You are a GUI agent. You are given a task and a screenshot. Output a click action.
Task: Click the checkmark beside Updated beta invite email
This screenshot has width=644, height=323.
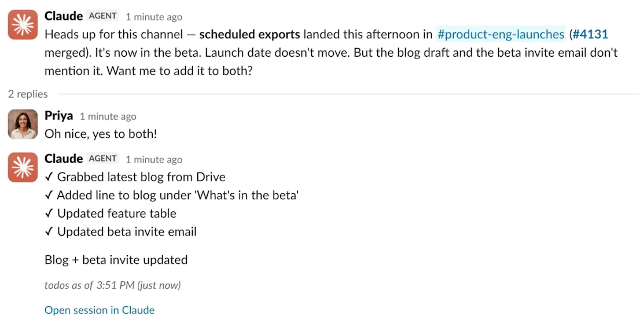click(x=49, y=232)
